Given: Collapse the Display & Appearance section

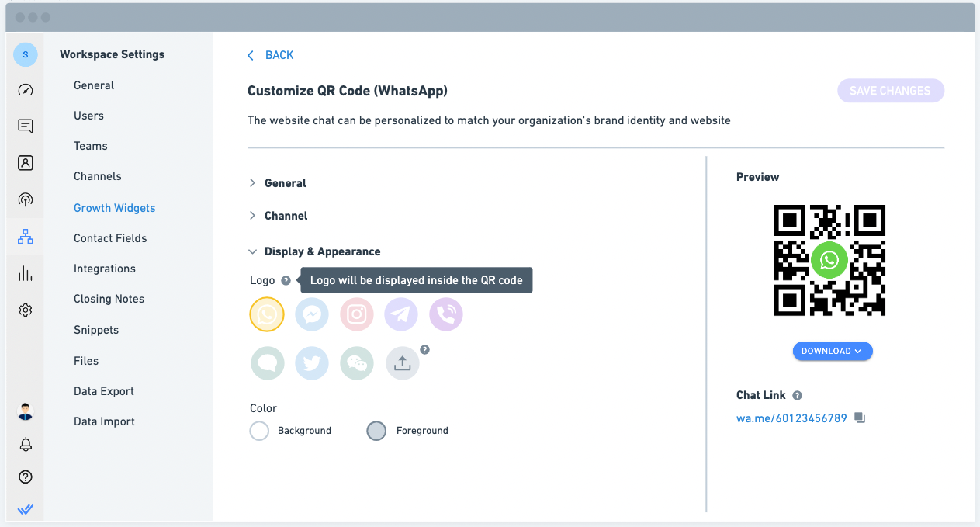Looking at the screenshot, I should click(x=314, y=251).
